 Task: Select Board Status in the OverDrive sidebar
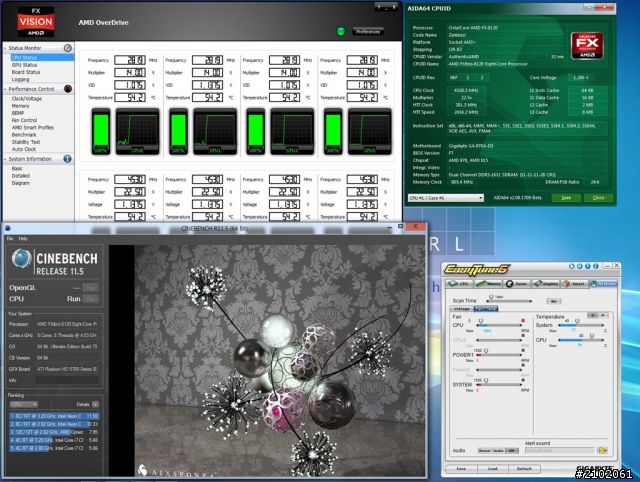click(26, 72)
